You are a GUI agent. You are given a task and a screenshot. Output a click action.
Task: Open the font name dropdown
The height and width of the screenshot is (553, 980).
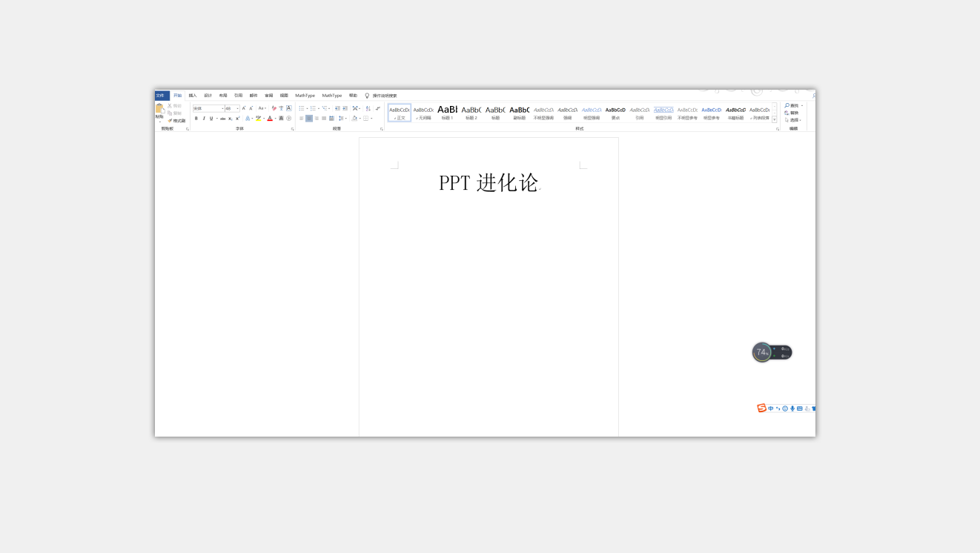(222, 109)
